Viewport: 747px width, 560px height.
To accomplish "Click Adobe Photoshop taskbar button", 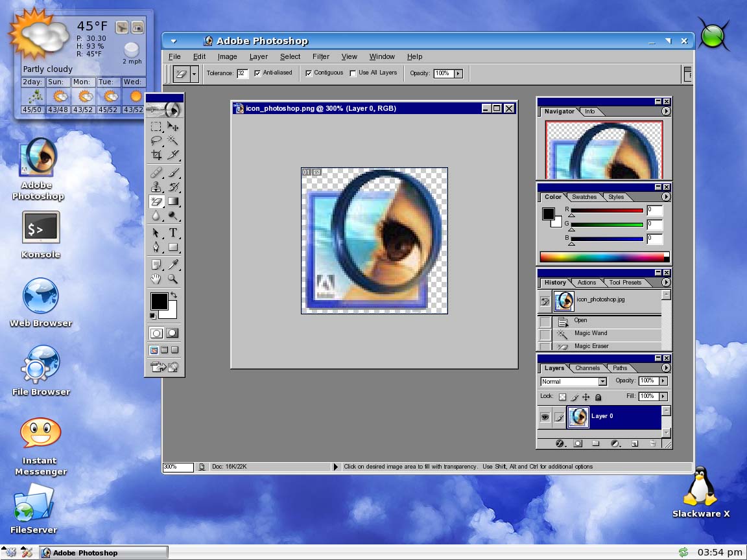I will 103,553.
